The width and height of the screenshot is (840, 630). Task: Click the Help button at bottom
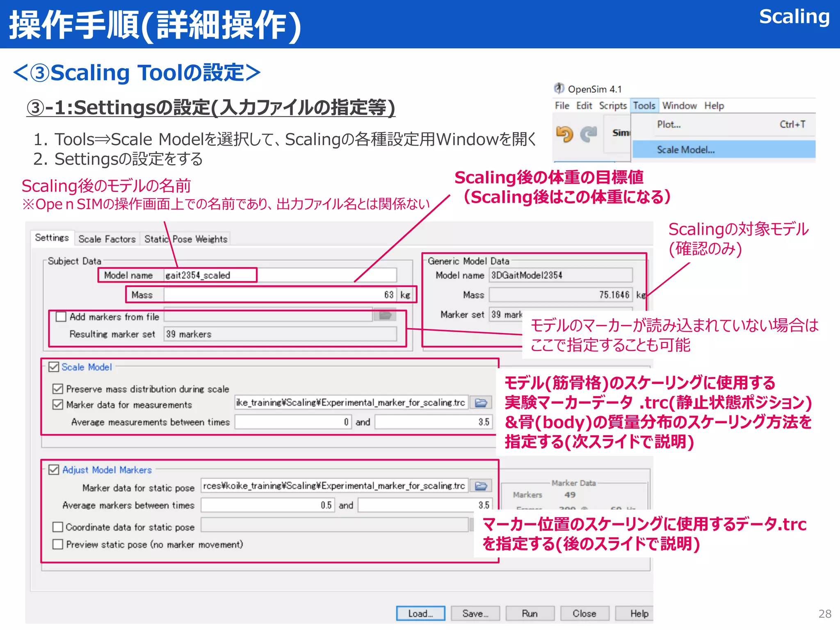[635, 614]
